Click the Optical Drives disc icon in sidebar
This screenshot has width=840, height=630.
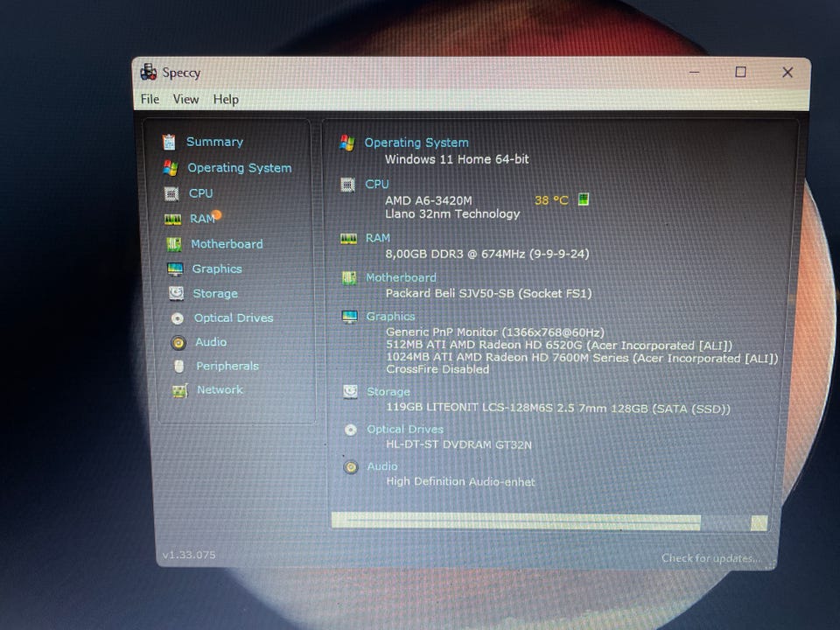(178, 318)
